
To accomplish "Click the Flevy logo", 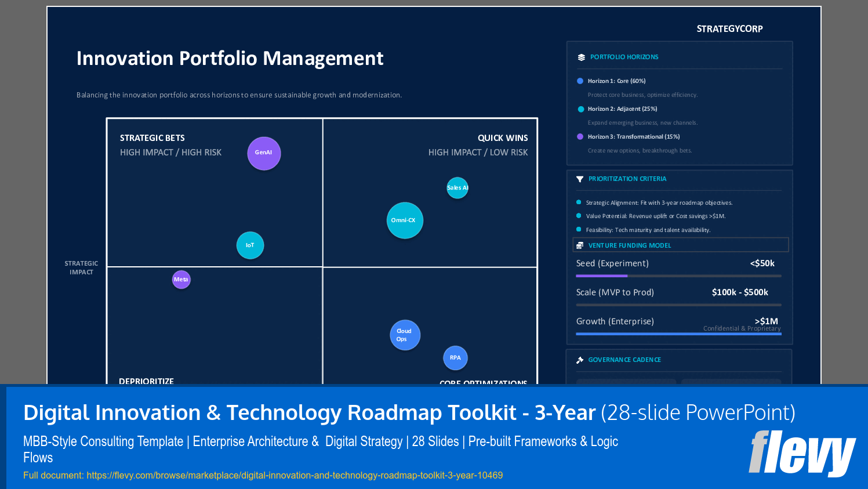I will [x=803, y=453].
